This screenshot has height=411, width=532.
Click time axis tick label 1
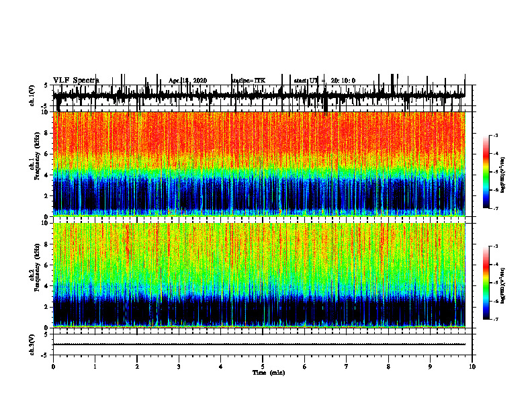pos(95,367)
